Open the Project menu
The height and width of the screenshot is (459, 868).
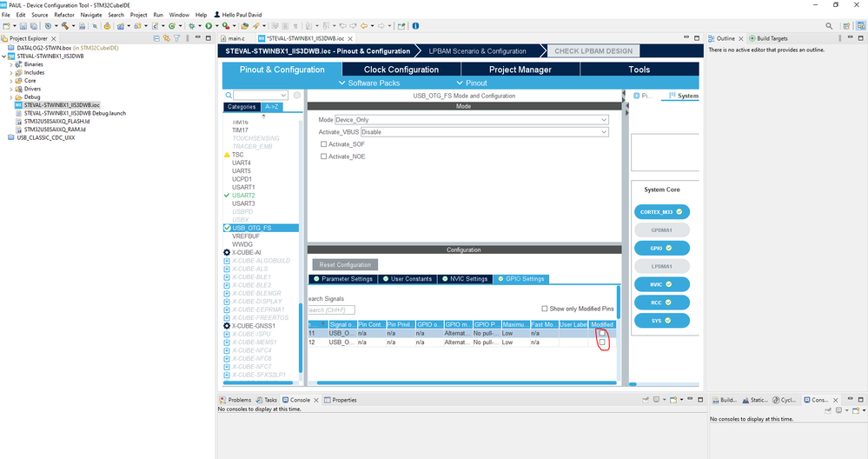[138, 15]
